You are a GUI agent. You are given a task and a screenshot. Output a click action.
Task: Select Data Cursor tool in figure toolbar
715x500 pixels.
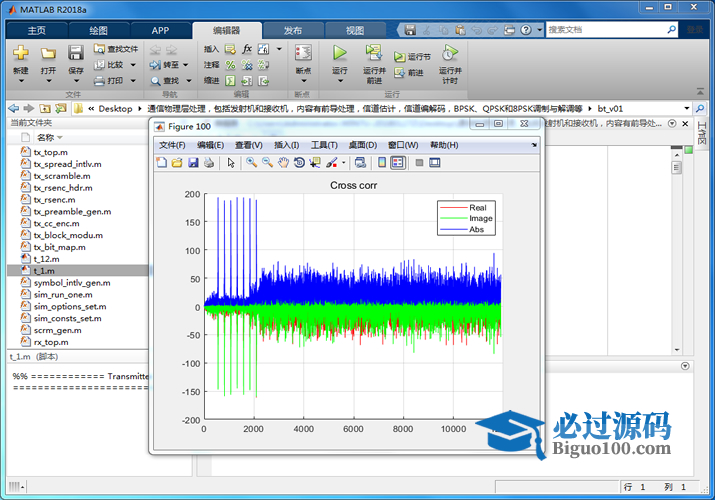pyautogui.click(x=315, y=162)
